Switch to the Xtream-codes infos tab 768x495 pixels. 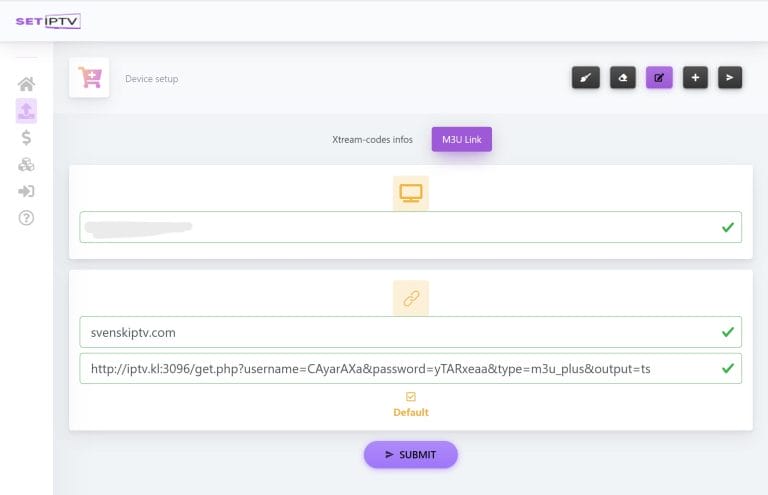(x=372, y=140)
